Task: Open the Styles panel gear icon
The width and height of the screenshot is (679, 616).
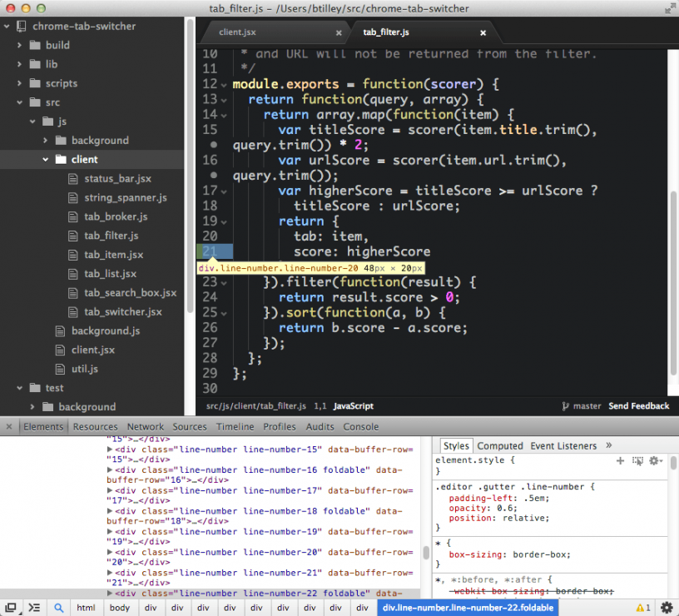Action: point(656,459)
